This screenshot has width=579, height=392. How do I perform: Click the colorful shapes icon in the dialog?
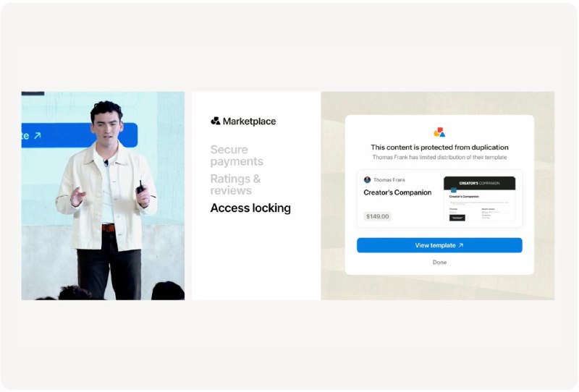click(439, 132)
